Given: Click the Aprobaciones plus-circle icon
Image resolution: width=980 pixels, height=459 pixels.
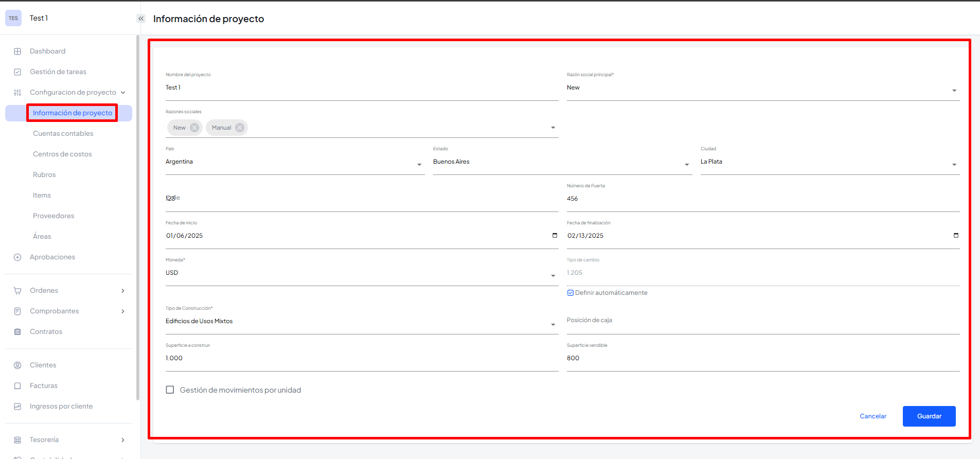Looking at the screenshot, I should pyautogui.click(x=17, y=257).
